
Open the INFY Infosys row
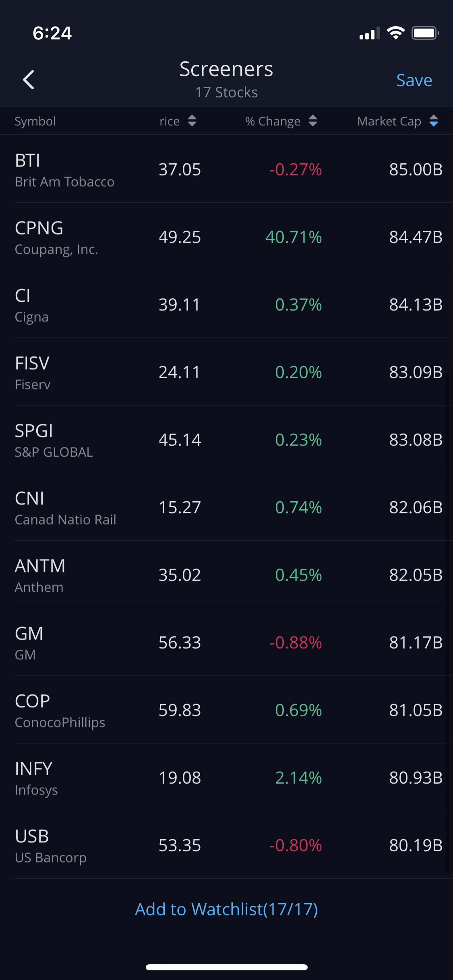coord(226,778)
